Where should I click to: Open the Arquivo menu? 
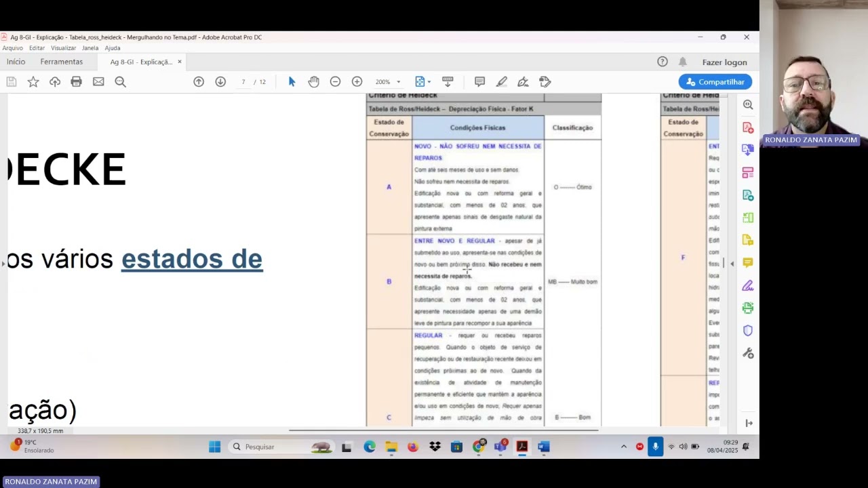pyautogui.click(x=12, y=48)
